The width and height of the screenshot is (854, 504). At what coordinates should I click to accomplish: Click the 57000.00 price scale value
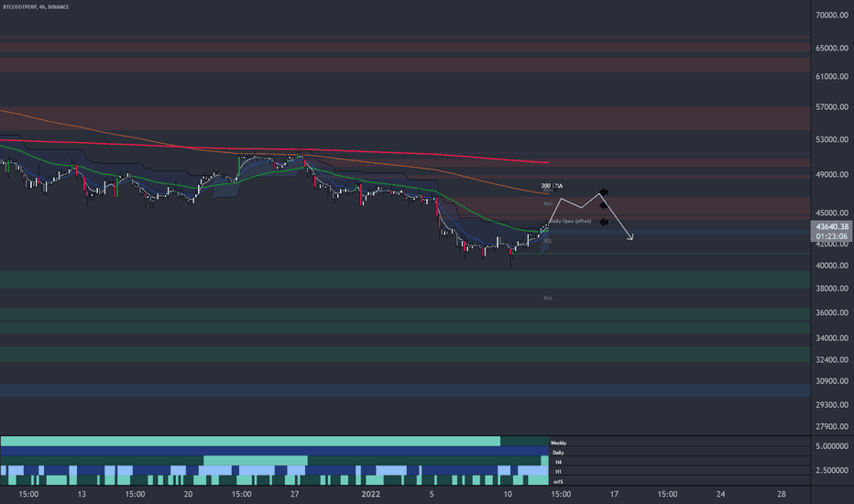832,107
